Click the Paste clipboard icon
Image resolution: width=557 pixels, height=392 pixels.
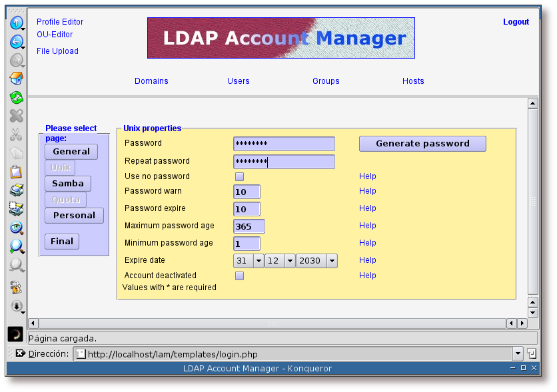point(16,172)
